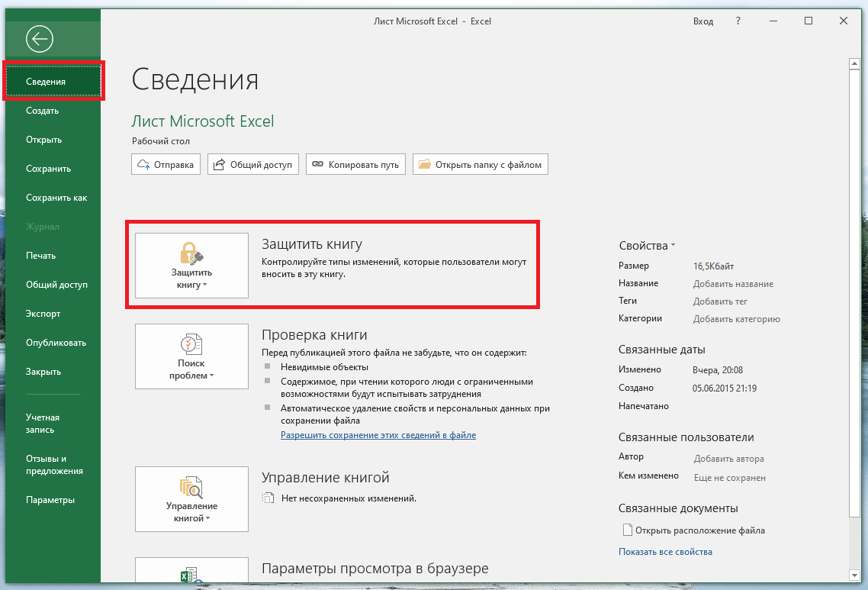Click the question mark help icon
The width and height of the screenshot is (868, 590).
coord(738,21)
